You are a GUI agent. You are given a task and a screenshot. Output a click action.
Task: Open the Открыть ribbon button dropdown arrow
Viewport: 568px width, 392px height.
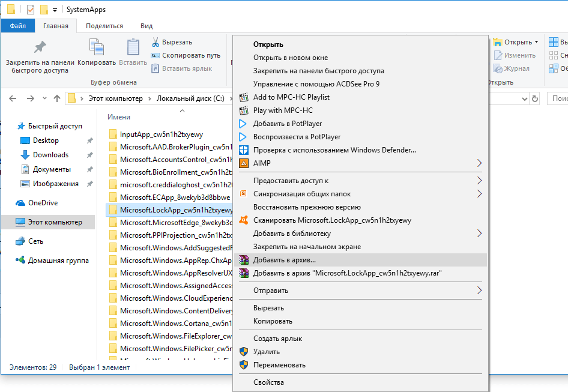click(x=537, y=42)
